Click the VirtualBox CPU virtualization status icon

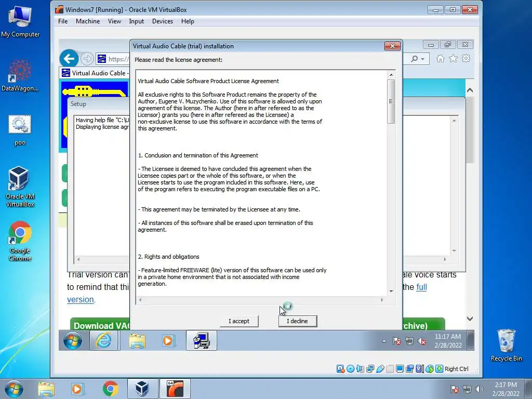(420, 369)
